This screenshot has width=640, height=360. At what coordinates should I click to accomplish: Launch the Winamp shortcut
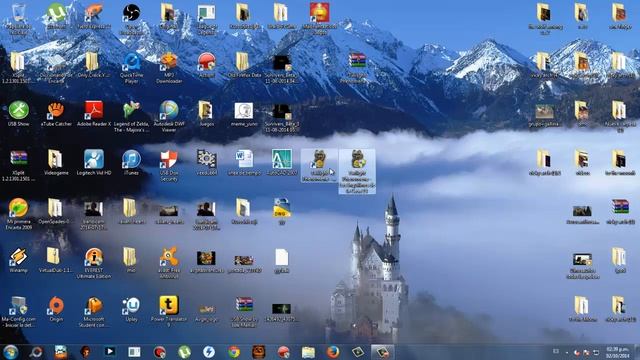(18, 260)
